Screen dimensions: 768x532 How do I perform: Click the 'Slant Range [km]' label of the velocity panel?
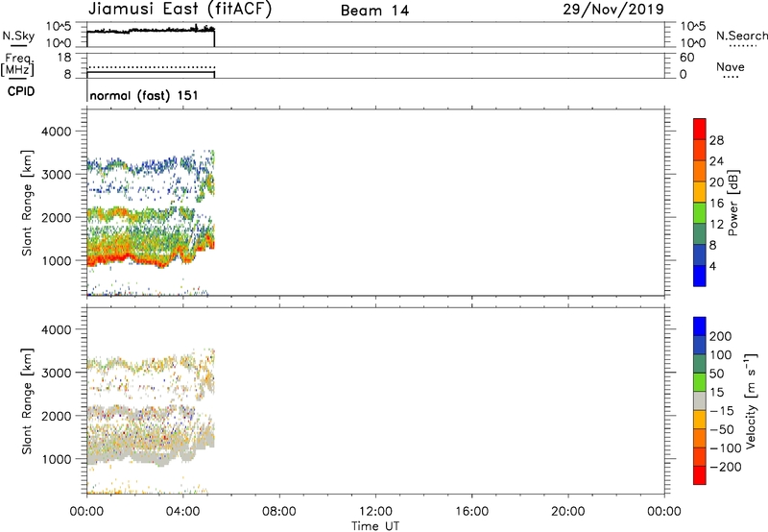coord(27,401)
